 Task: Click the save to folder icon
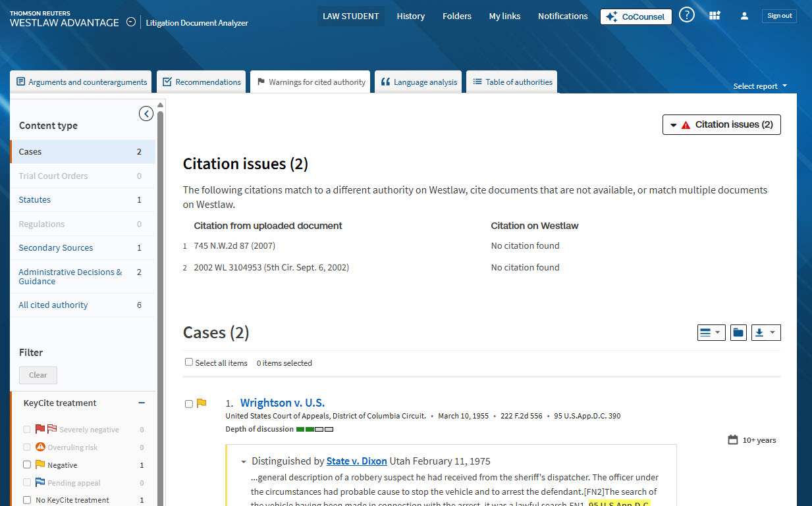coord(738,333)
